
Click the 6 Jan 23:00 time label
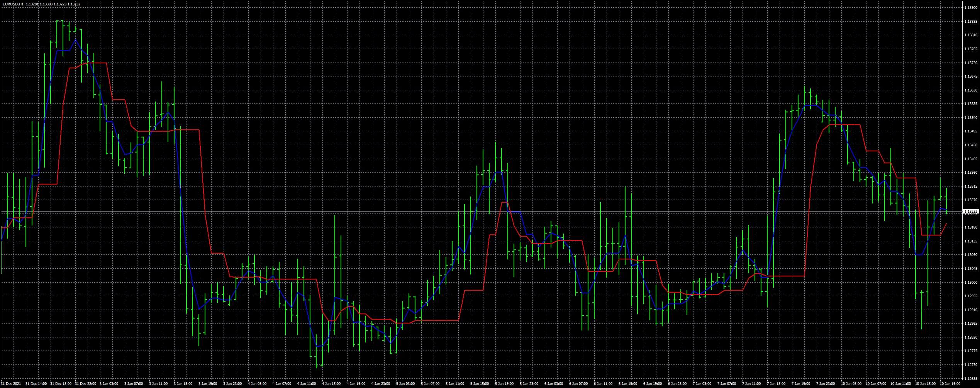pyautogui.click(x=678, y=384)
